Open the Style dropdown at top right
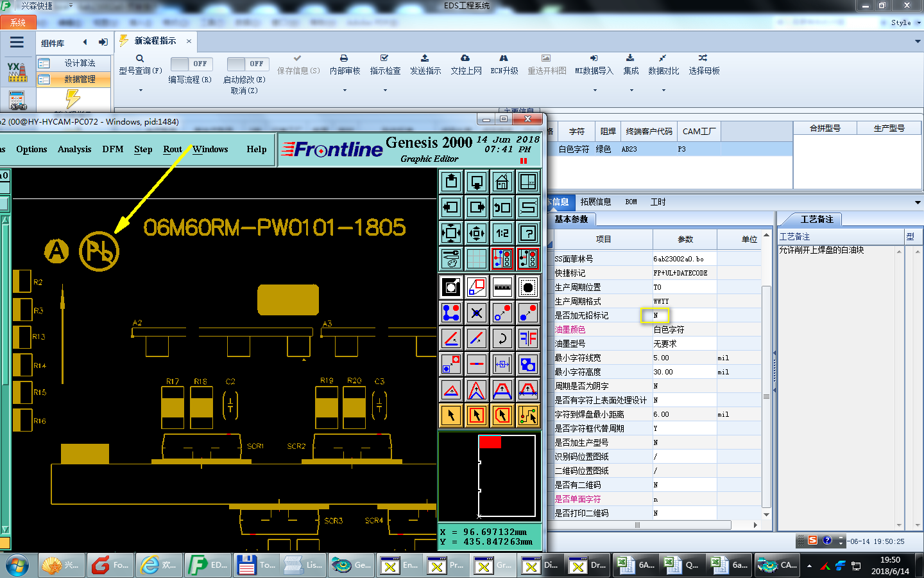 tap(905, 22)
